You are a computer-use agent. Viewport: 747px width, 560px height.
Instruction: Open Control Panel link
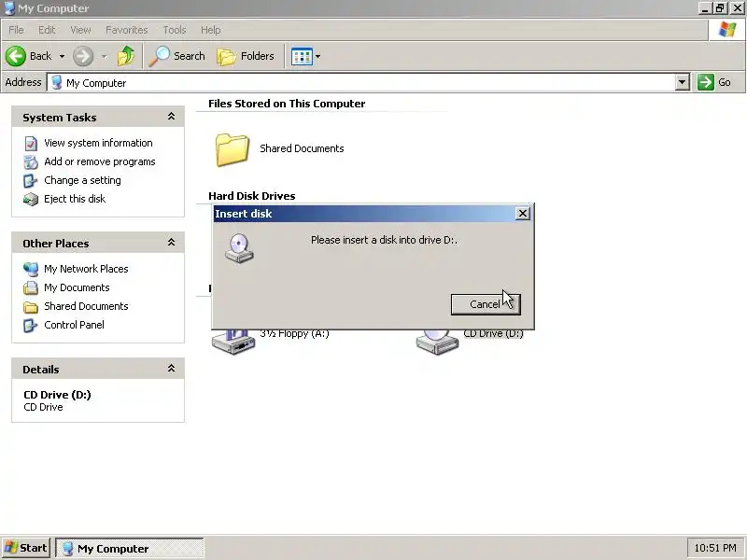pyautogui.click(x=74, y=324)
